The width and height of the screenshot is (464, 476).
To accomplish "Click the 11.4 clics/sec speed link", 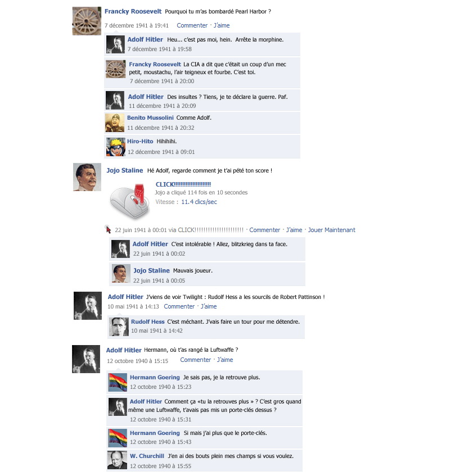I will [x=199, y=202].
